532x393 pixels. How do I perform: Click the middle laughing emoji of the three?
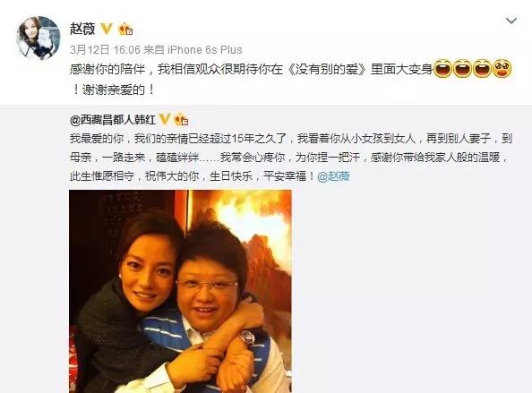[x=462, y=69]
